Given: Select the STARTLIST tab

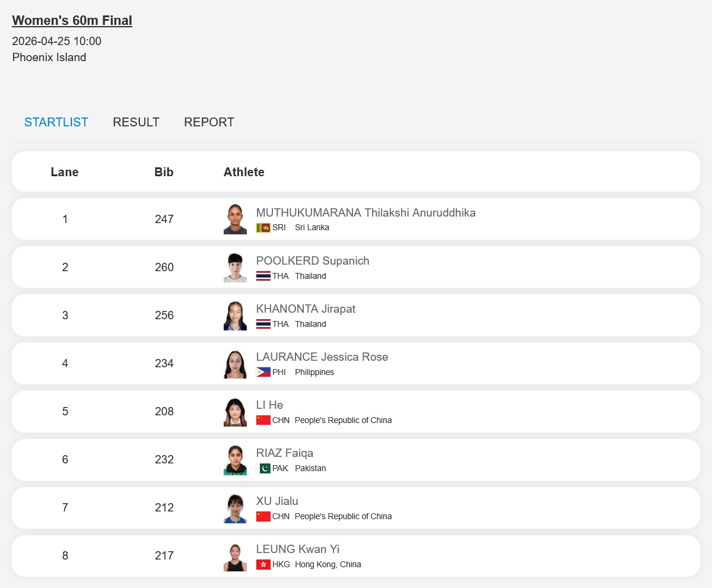Looking at the screenshot, I should pyautogui.click(x=56, y=122).
